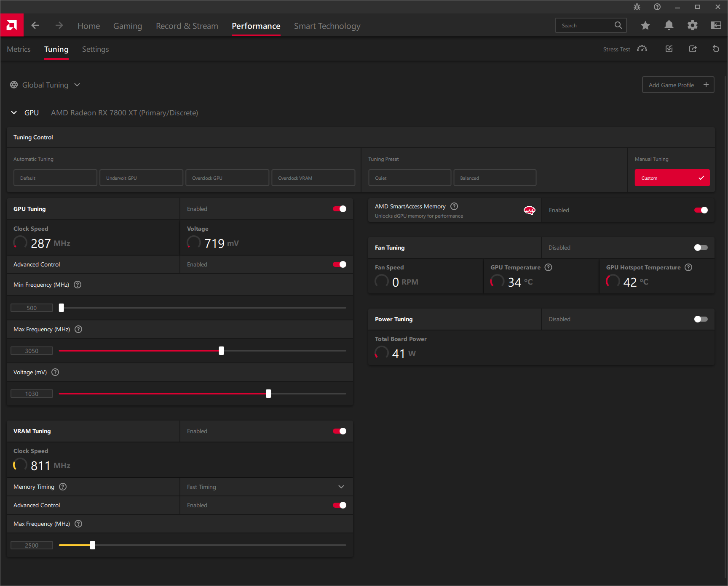
Task: Disable the GPU Tuning toggle
Action: coord(340,209)
